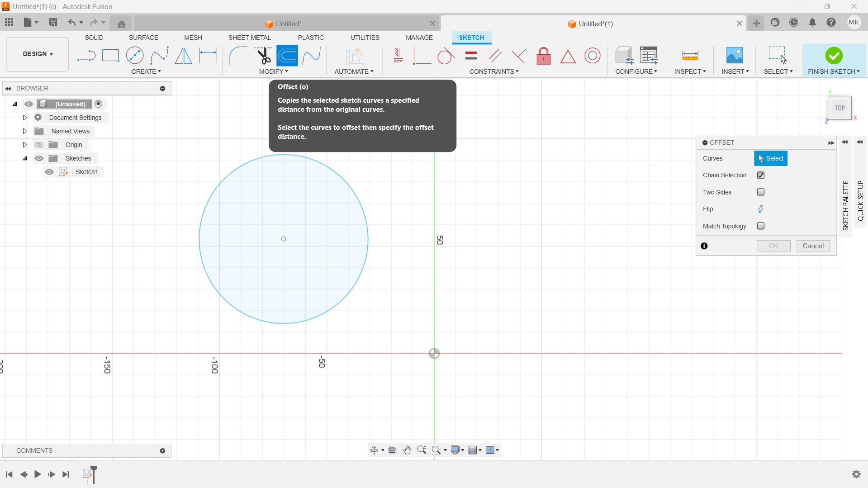Image resolution: width=868 pixels, height=488 pixels.
Task: Hide Sketch1 visibility
Action: [x=49, y=172]
